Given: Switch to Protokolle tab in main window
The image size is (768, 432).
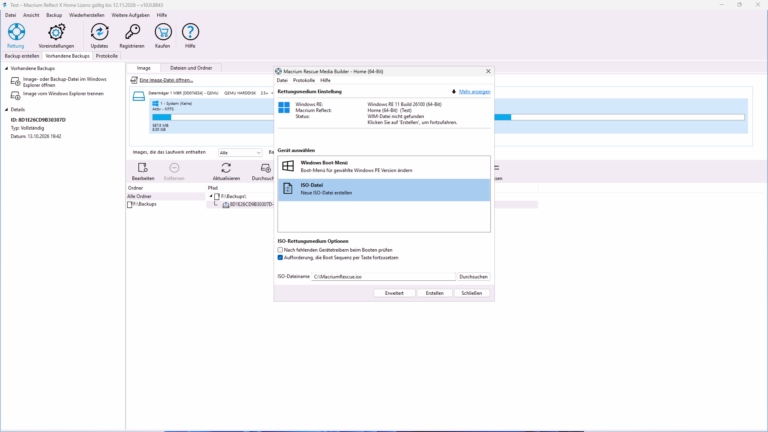Looking at the screenshot, I should point(106,56).
